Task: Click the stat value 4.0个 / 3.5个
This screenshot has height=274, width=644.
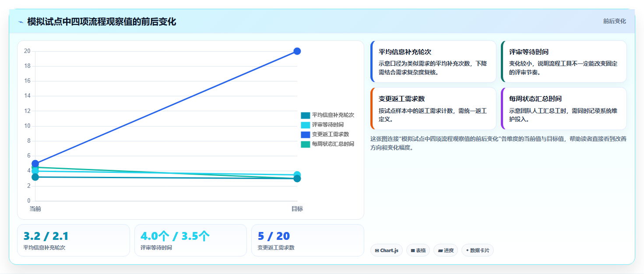Action: [175, 236]
